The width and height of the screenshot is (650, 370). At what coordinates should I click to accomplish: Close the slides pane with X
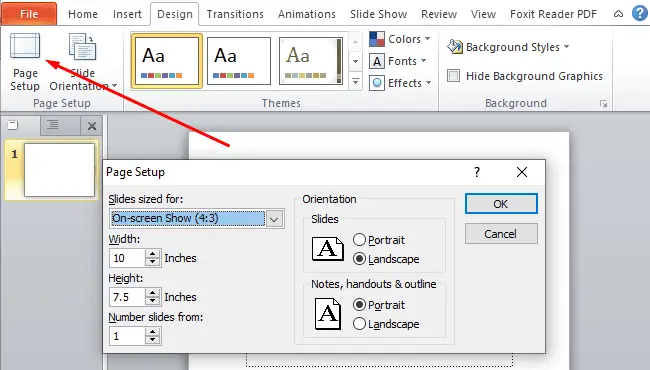pos(92,126)
